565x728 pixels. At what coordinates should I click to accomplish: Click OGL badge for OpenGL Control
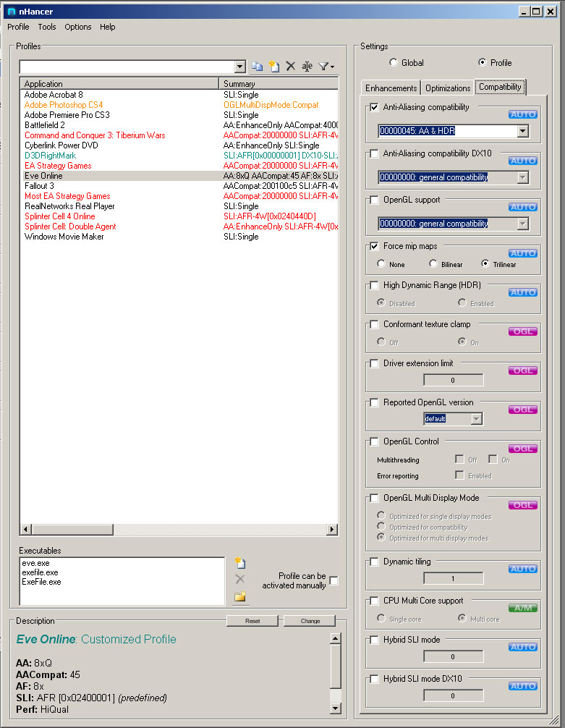pyautogui.click(x=523, y=449)
